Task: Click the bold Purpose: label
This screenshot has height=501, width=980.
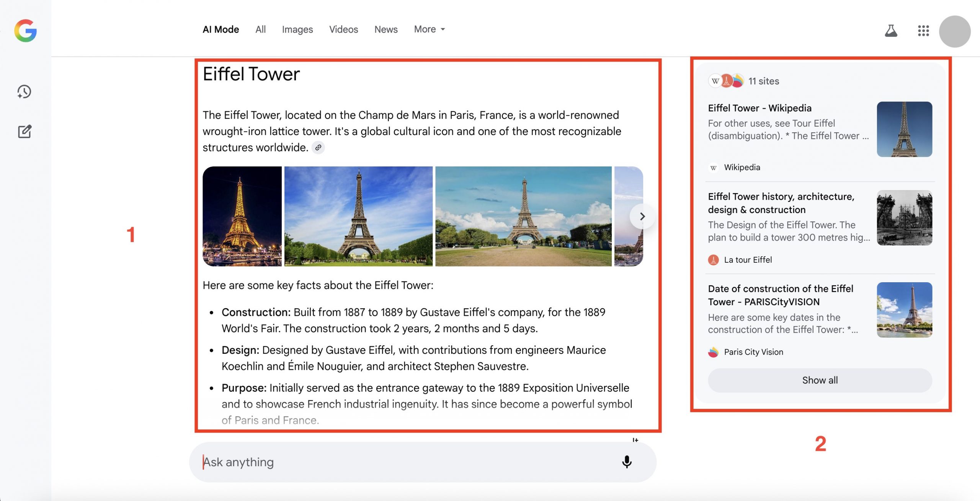Action: (x=244, y=388)
